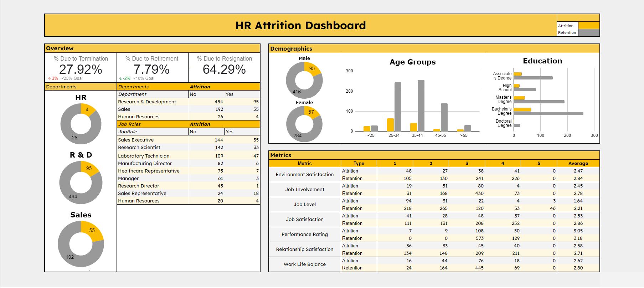Select the Sales Executive job role
The width and height of the screenshot is (644, 288).
[136, 140]
